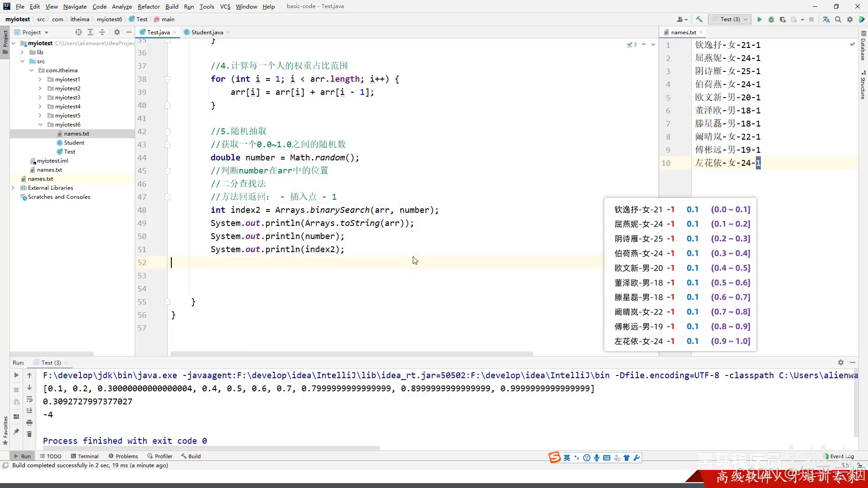The width and height of the screenshot is (868, 488).
Task: Open Search Everywhere magnifier icon
Action: coord(838,19)
